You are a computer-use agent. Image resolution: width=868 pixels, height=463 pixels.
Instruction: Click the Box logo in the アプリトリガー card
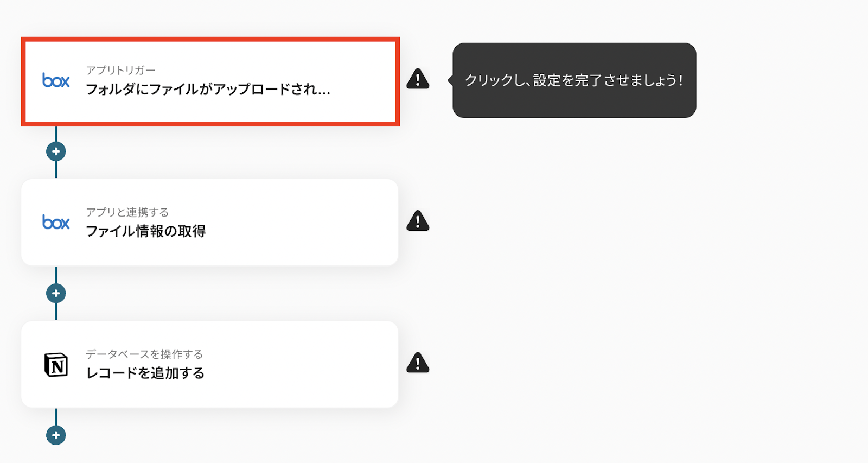[x=56, y=80]
